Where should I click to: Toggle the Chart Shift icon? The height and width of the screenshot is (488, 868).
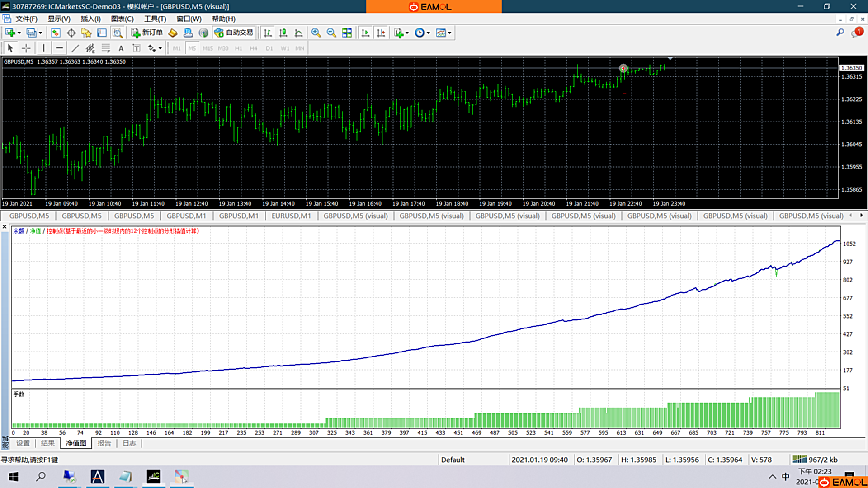tap(381, 33)
